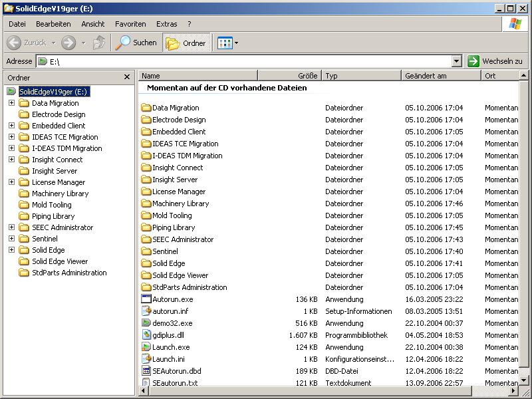The width and height of the screenshot is (532, 399).
Task: Open the views dropdown arrow
Action: pos(237,43)
